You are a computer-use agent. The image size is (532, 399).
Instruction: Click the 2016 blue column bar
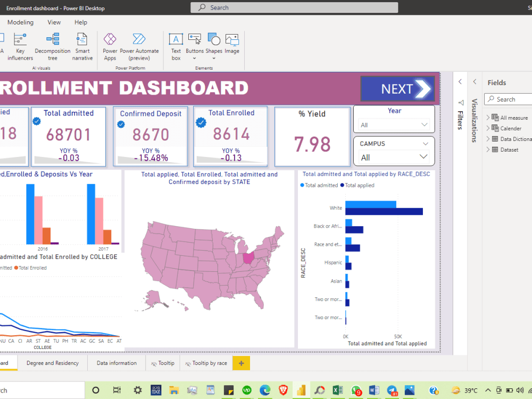30,214
